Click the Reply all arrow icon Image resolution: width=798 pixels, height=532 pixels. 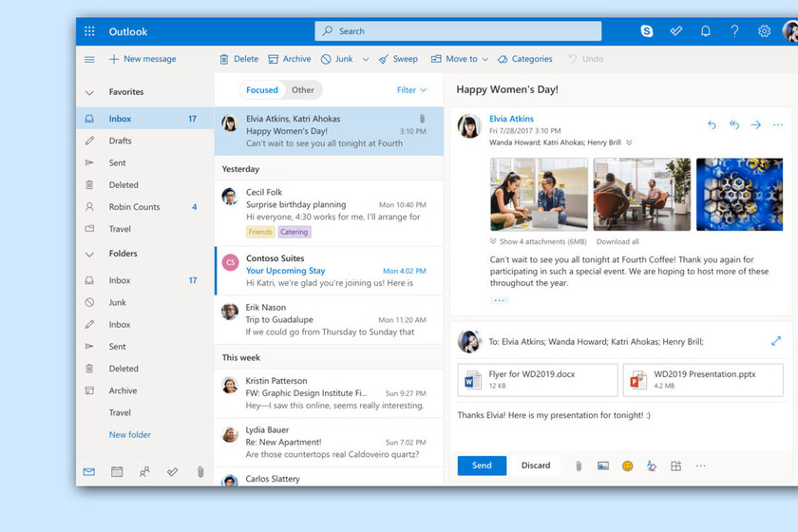(x=734, y=124)
